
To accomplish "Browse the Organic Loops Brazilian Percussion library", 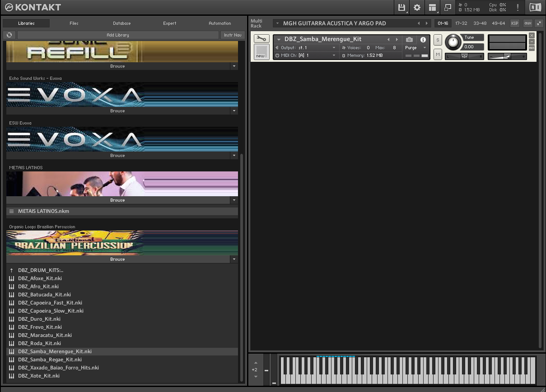I will (118, 259).
